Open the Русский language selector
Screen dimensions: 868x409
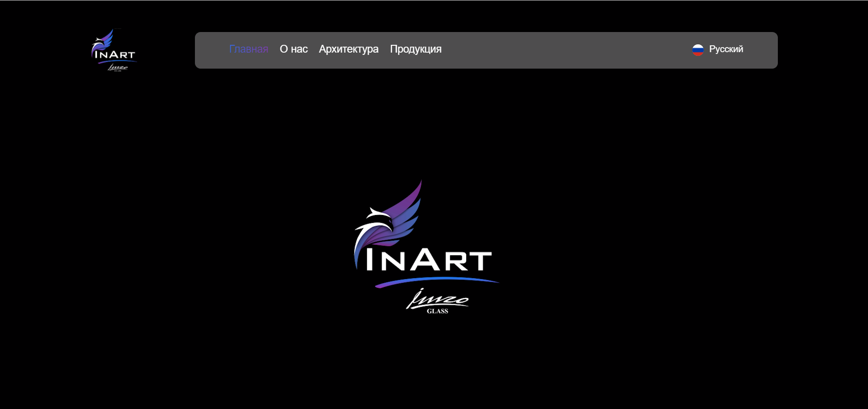717,49
